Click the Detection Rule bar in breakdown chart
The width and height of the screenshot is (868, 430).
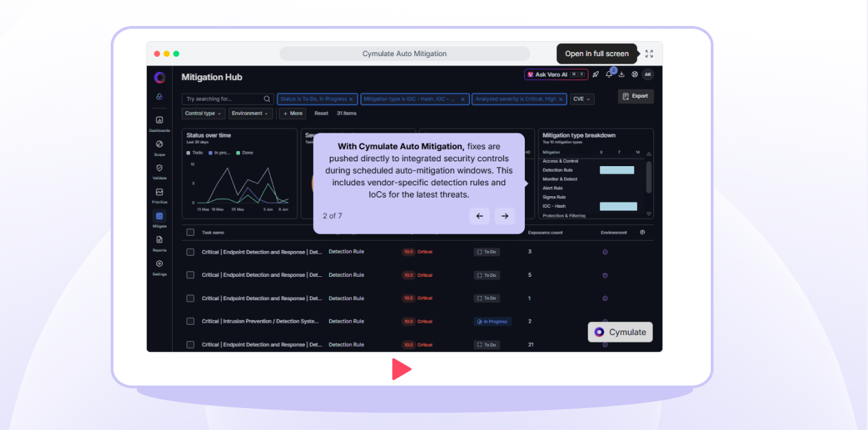pyautogui.click(x=616, y=170)
